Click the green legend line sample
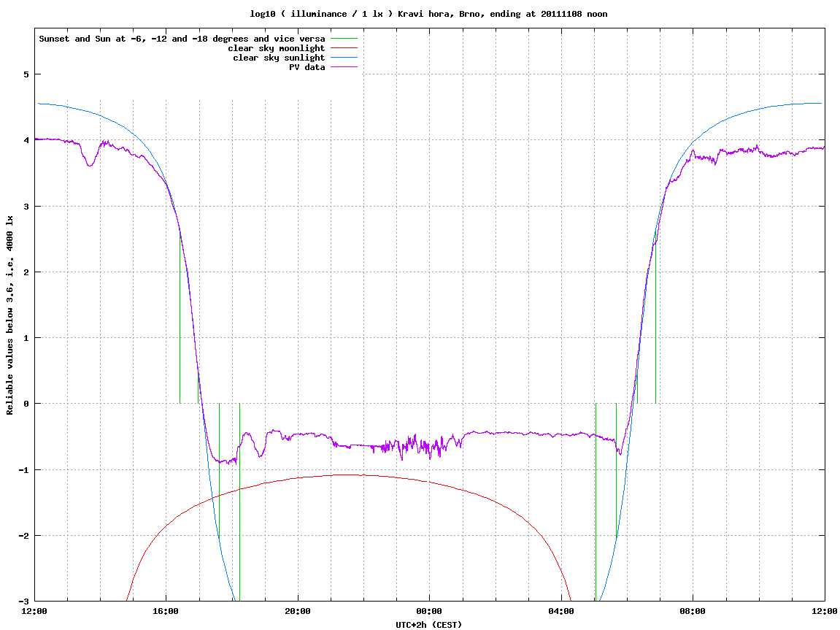Screen dimensions: 840x630 pyautogui.click(x=344, y=39)
